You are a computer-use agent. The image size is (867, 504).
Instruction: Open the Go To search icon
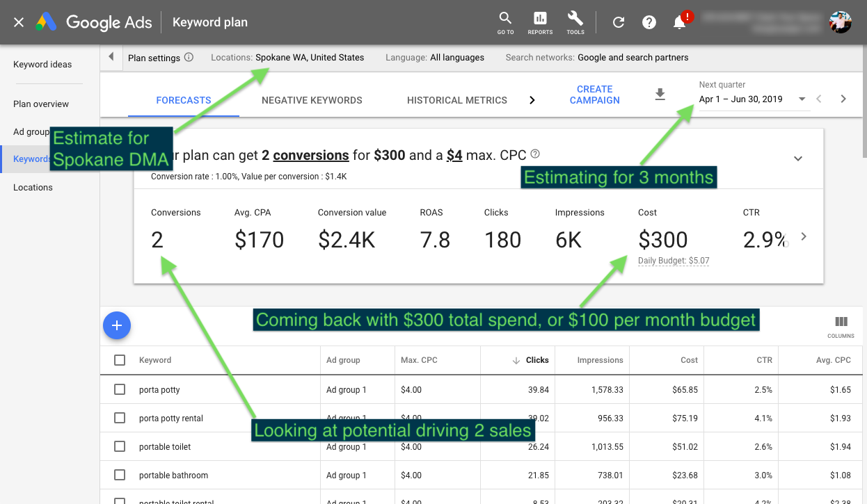pyautogui.click(x=506, y=22)
